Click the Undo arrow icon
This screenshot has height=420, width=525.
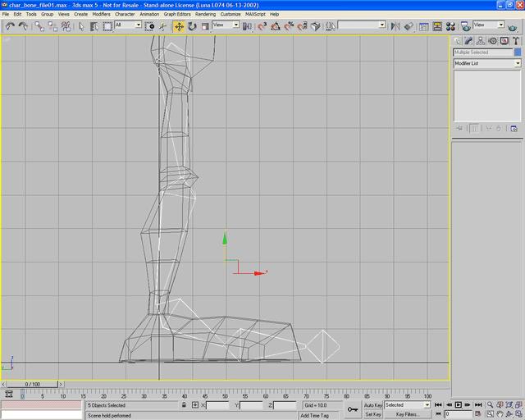pyautogui.click(x=10, y=25)
